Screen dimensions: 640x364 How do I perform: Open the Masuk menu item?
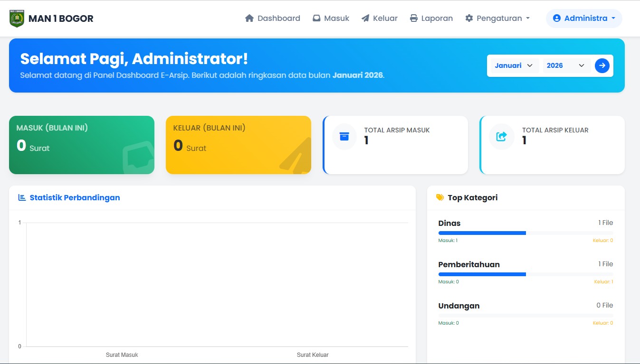331,19
